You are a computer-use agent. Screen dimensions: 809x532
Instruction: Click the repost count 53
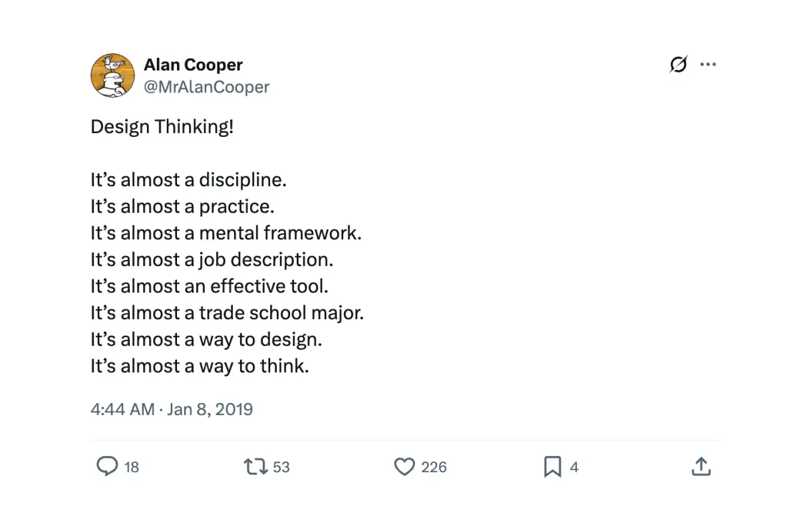pyautogui.click(x=281, y=467)
